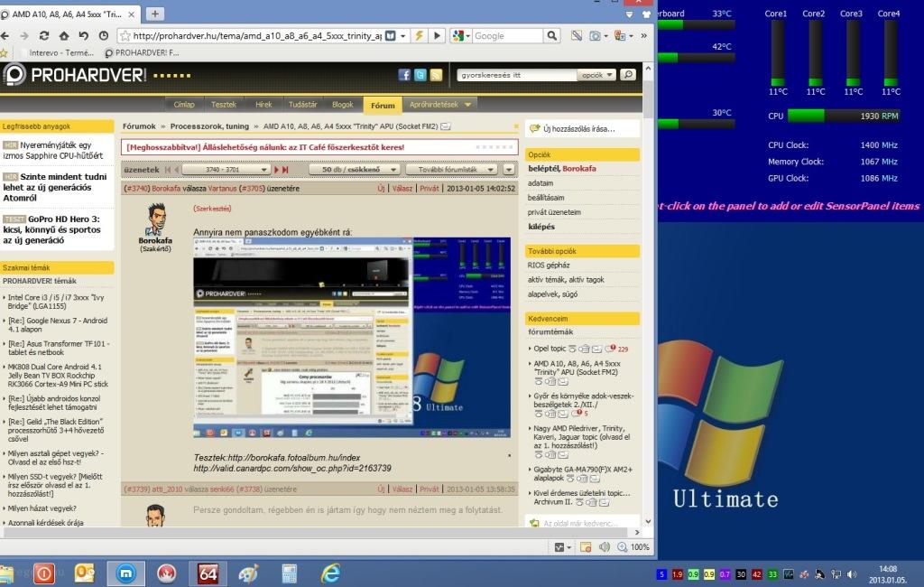The width and height of the screenshot is (924, 587).
Task: Expand the opciók search dropdown
Action: (596, 75)
